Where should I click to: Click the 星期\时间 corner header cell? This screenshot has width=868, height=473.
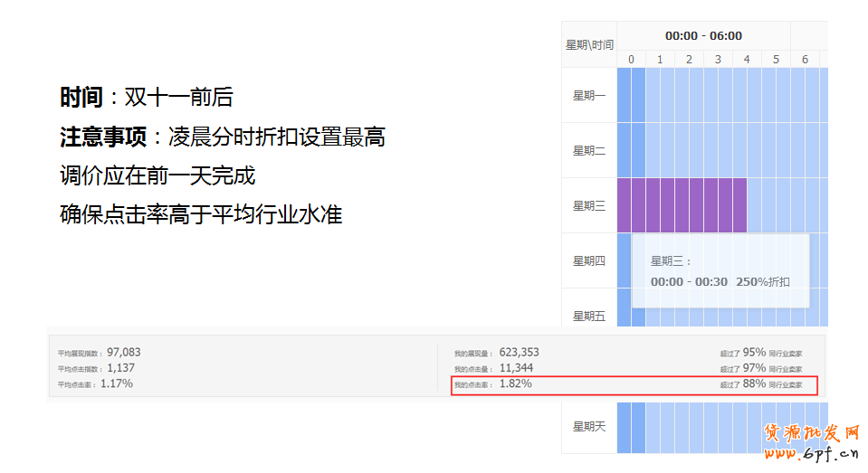tap(589, 44)
